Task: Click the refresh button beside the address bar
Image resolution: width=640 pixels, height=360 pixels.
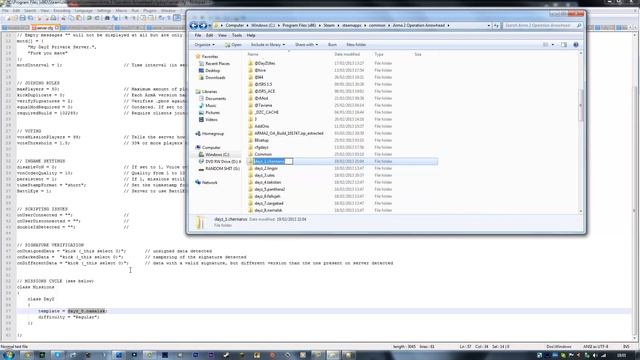Action: (496, 25)
